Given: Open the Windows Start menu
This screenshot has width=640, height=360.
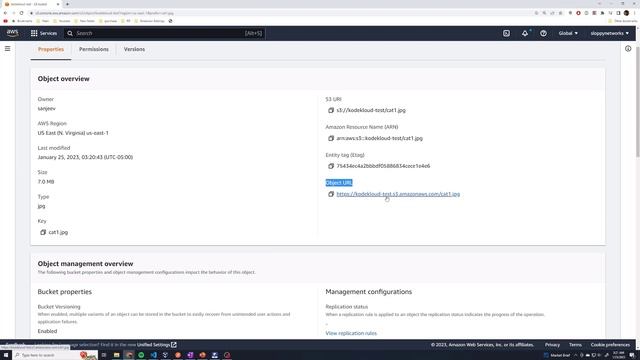Looking at the screenshot, I should coord(6,355).
